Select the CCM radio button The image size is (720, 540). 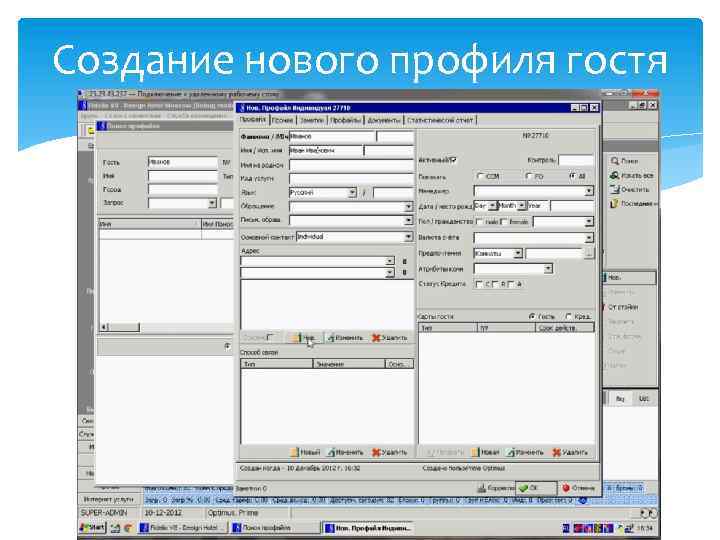[x=481, y=176]
